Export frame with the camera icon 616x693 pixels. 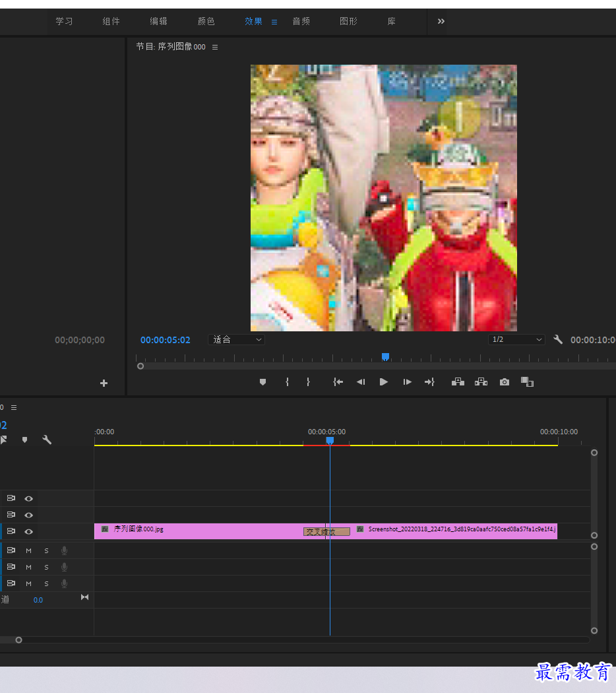[x=505, y=382]
